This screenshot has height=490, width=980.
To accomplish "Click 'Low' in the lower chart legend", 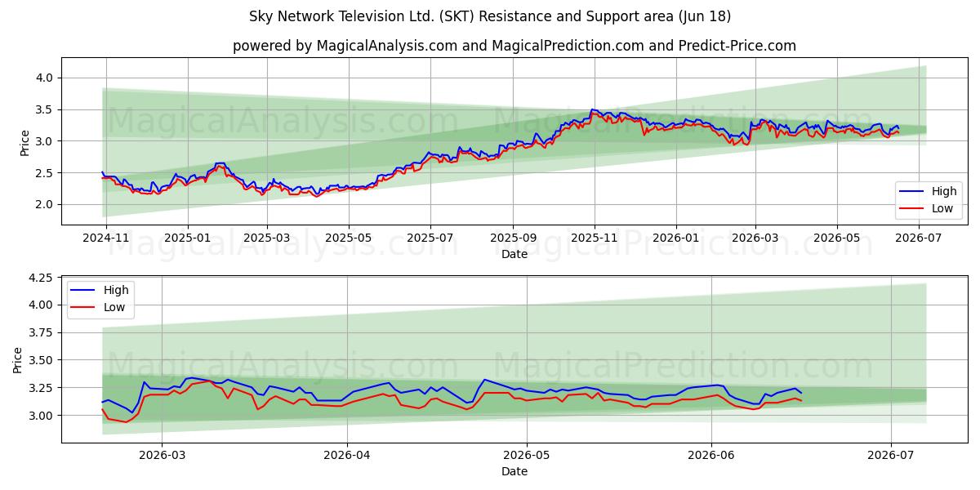I will tap(115, 307).
